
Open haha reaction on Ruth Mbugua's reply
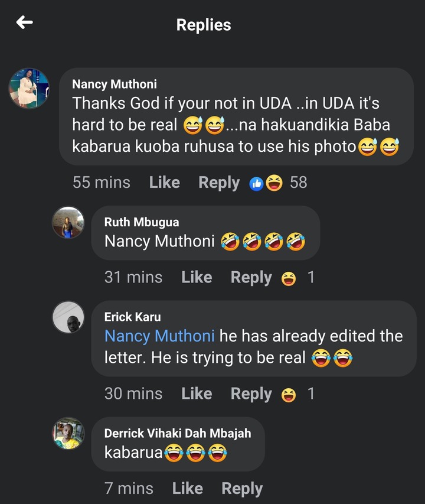coord(297,278)
